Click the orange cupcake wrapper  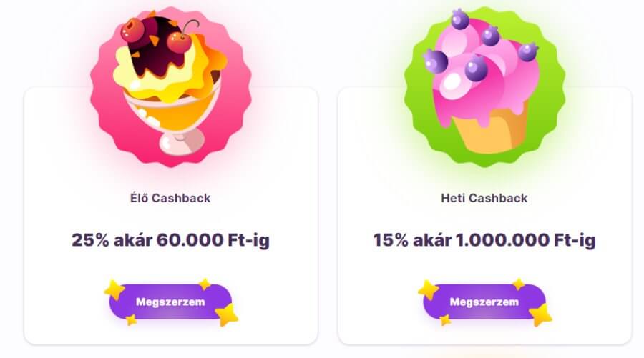pyautogui.click(x=489, y=130)
